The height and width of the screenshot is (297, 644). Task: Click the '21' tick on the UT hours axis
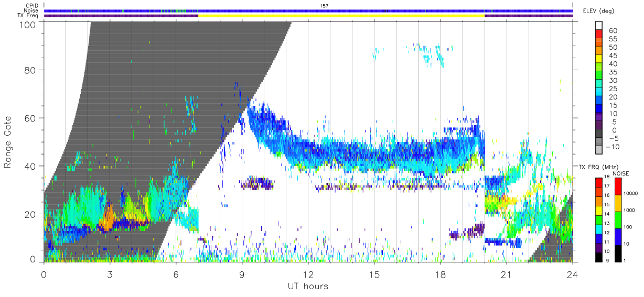(x=506, y=274)
